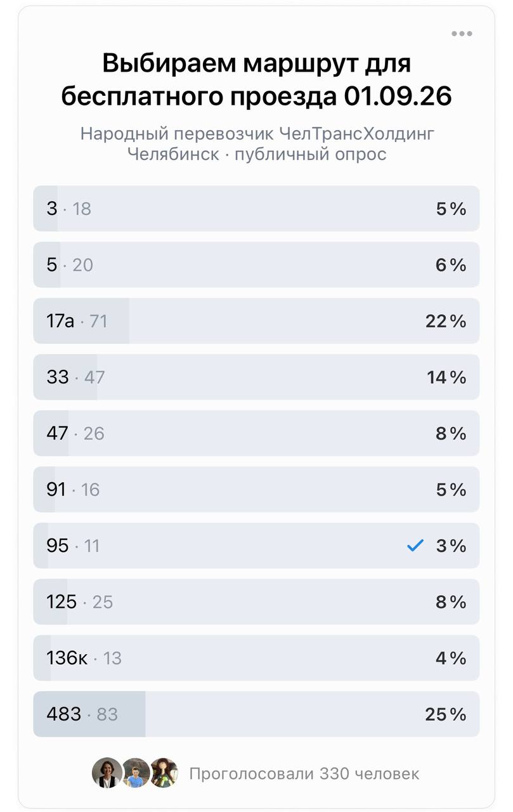
Task: Open first voter avatar with dark-haired woman
Action: tap(107, 773)
